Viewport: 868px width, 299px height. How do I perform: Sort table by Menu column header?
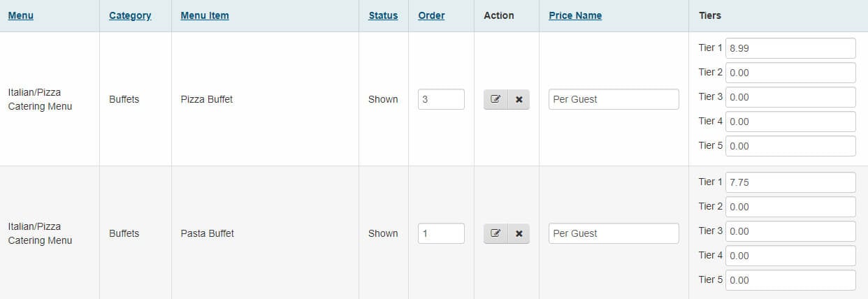point(20,15)
